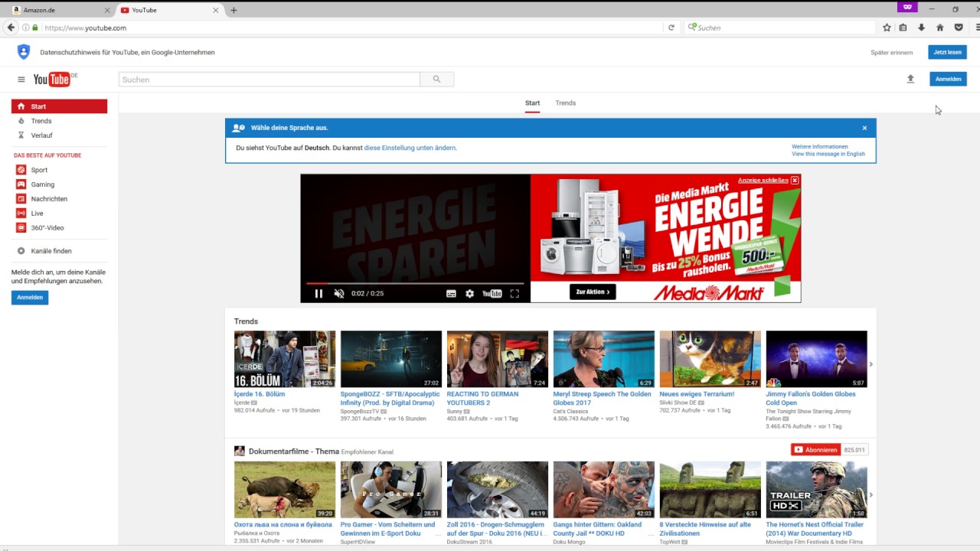This screenshot has width=980, height=551.
Task: Click the top-right Anmelden button
Action: [x=949, y=79]
